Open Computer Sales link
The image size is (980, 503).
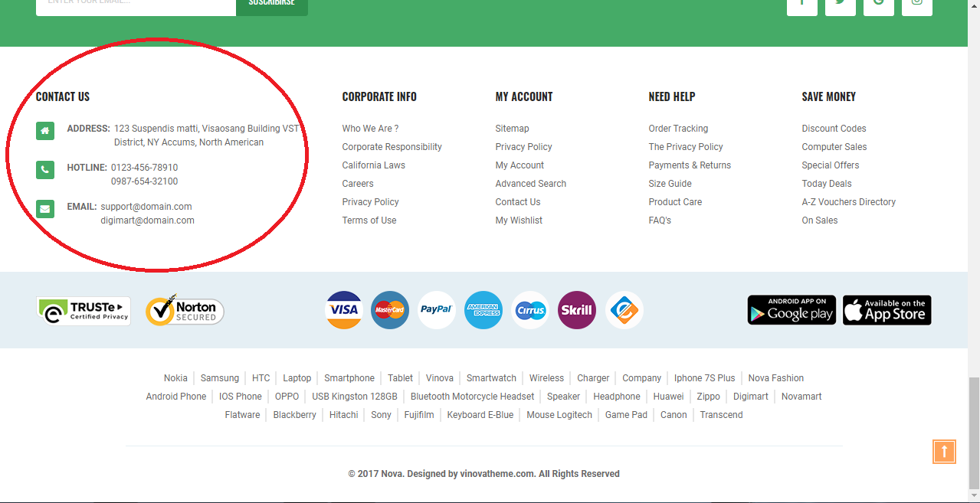834,147
